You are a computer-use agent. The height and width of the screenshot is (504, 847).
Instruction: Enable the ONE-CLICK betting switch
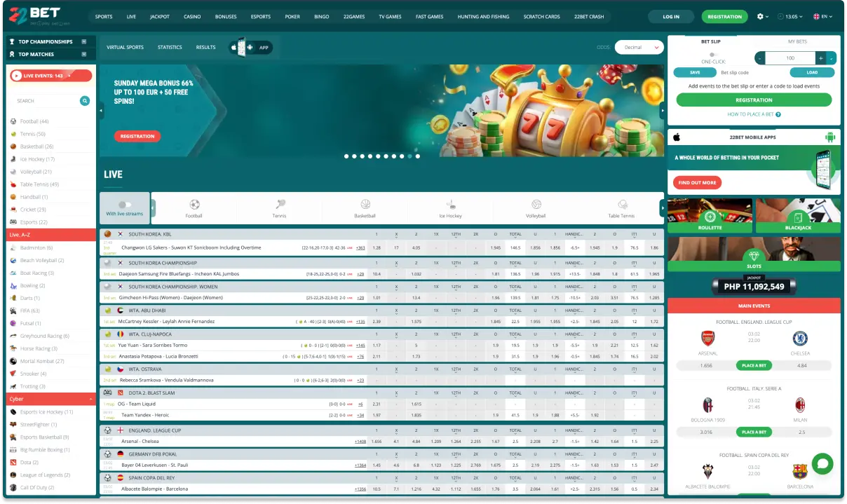pos(713,54)
